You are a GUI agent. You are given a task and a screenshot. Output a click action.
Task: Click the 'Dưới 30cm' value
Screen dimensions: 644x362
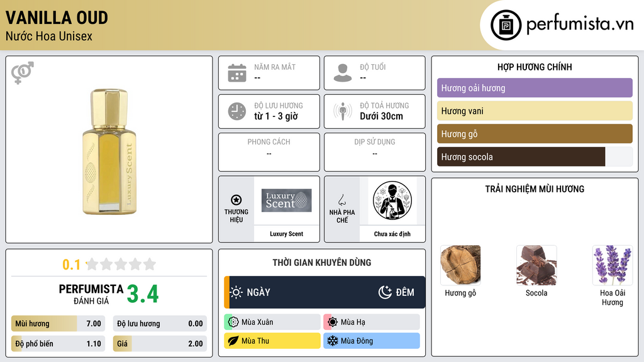(382, 116)
